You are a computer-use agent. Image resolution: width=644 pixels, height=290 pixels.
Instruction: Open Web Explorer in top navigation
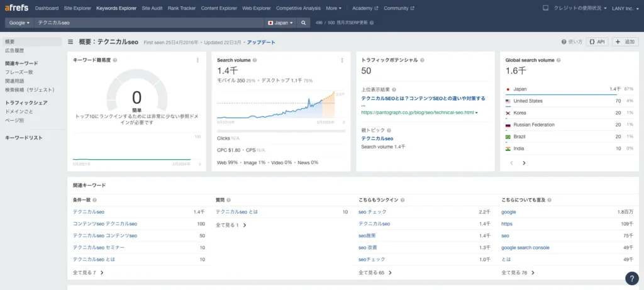coord(257,8)
